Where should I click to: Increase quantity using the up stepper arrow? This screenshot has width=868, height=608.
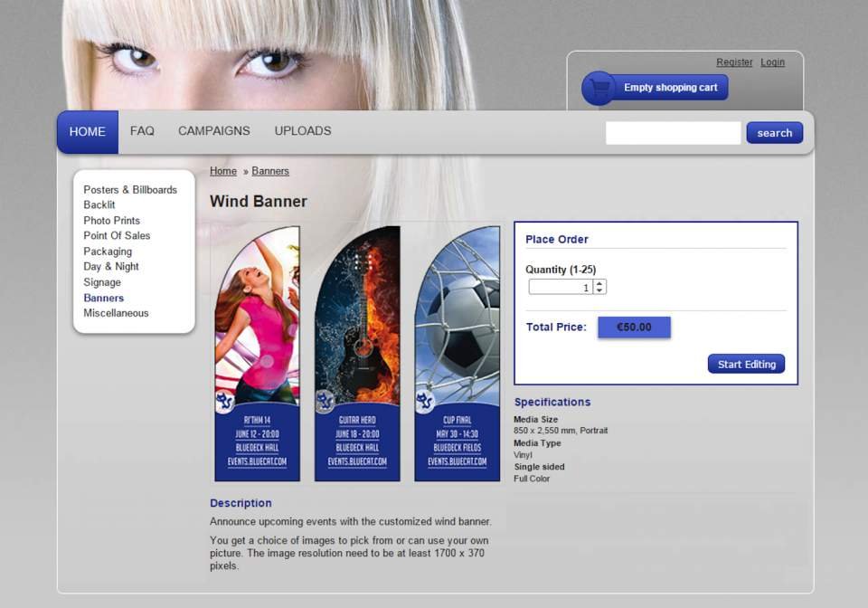pyautogui.click(x=599, y=282)
